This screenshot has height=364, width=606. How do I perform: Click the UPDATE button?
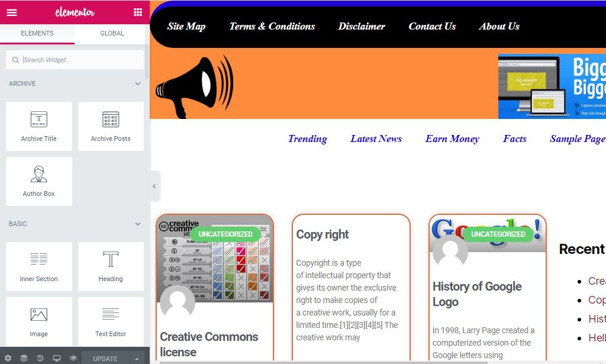[x=105, y=358]
